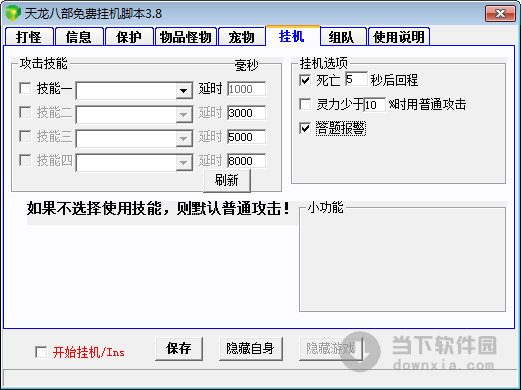Switch to the 打怪 tab

coord(29,37)
